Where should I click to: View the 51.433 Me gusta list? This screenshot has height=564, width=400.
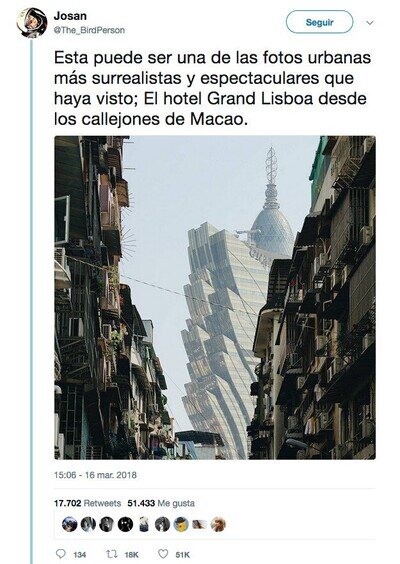[161, 503]
